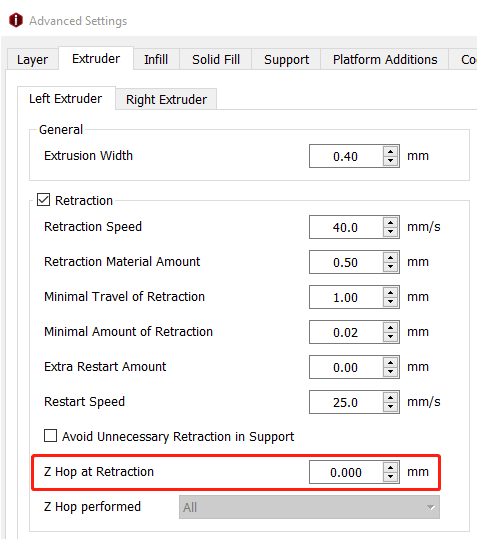The image size is (495, 540).
Task: Toggle the Retraction checkbox
Action: point(43,200)
